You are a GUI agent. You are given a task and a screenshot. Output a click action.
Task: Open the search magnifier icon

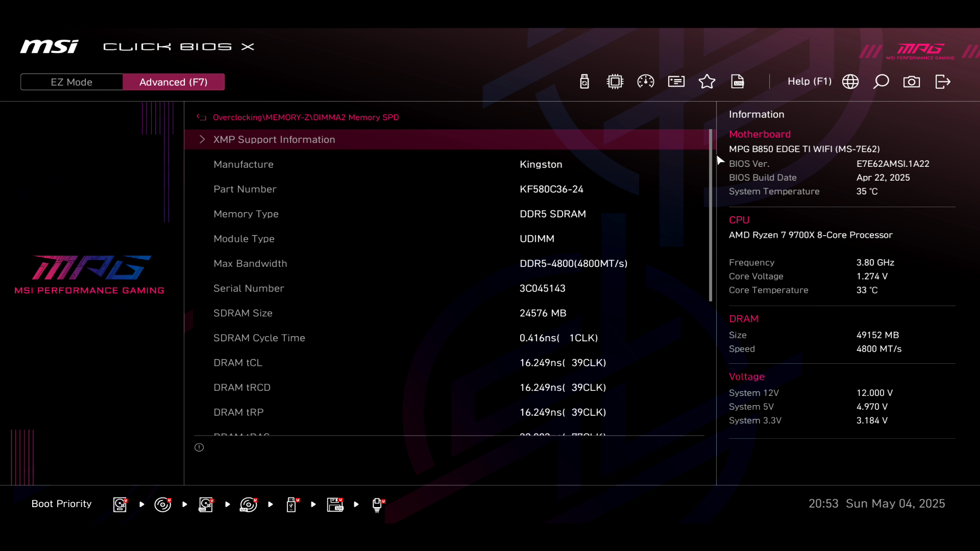coord(881,82)
